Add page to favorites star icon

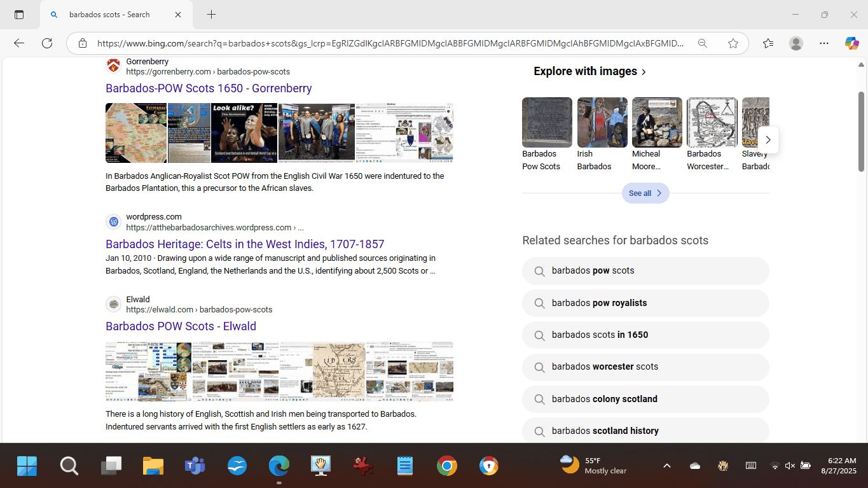pos(733,43)
